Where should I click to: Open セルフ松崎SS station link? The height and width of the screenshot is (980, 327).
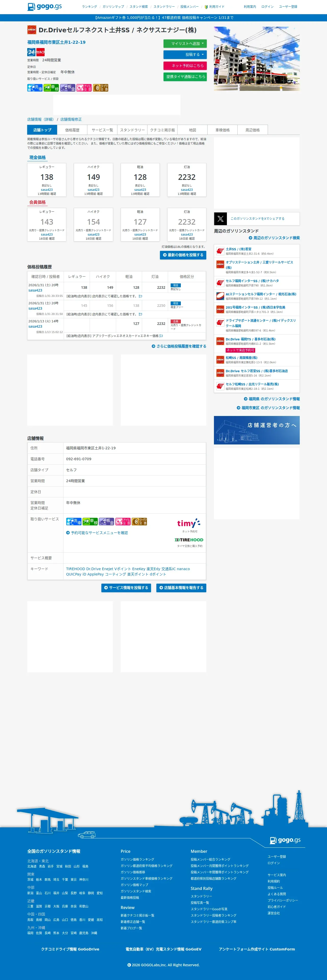click(x=252, y=384)
